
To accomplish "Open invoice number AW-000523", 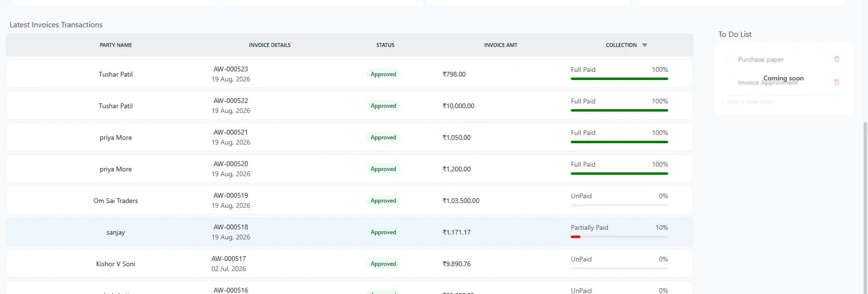I will pos(231,69).
